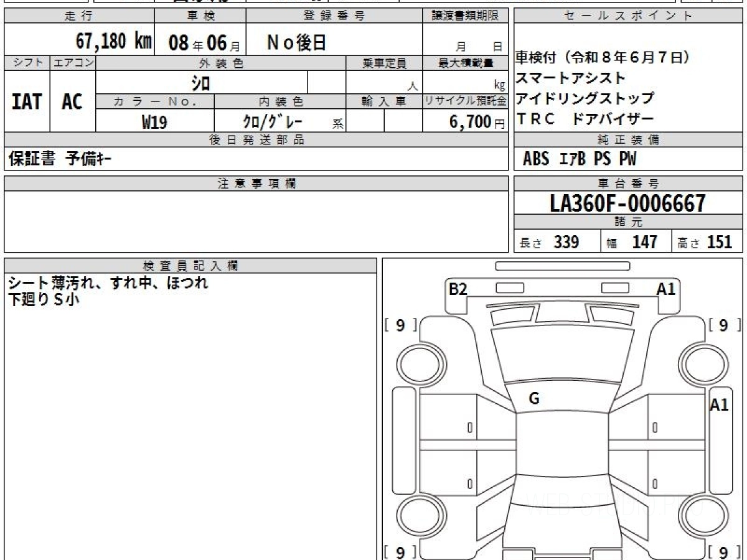Click the 登録番号 header
Image resolution: width=747 pixels, height=560 pixels.
[334, 16]
